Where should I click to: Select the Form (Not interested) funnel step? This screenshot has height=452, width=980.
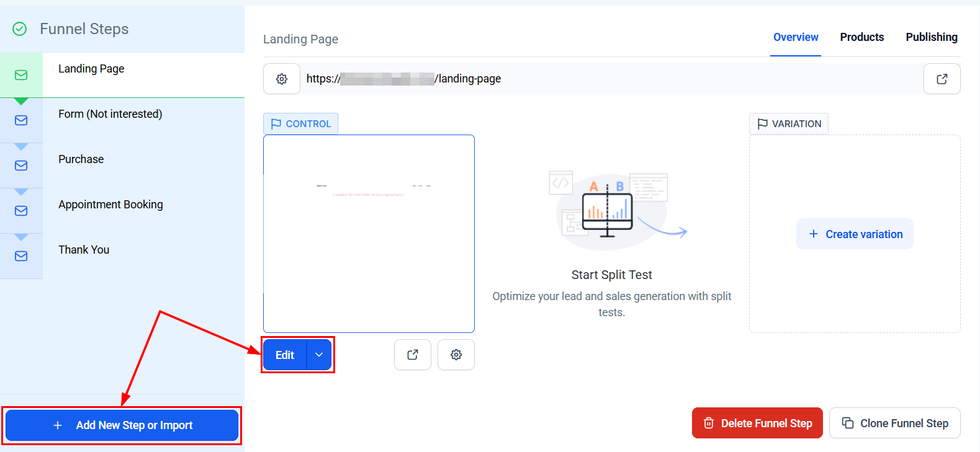click(110, 114)
